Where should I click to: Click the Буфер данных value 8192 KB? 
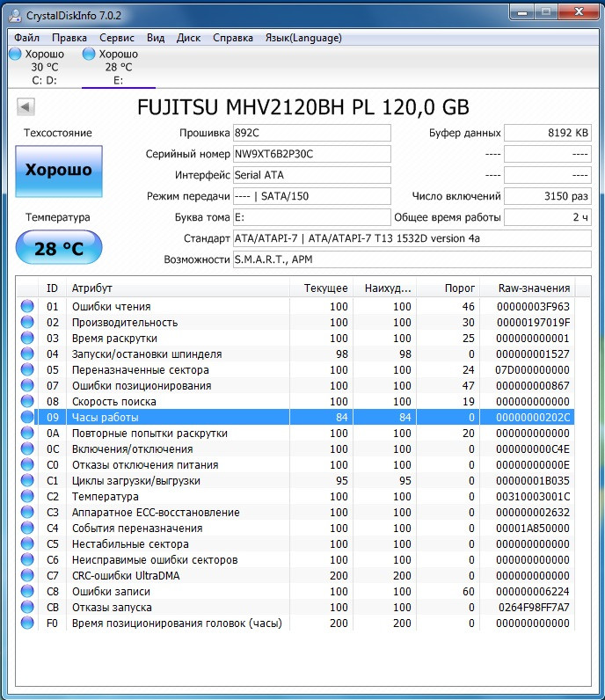click(548, 133)
